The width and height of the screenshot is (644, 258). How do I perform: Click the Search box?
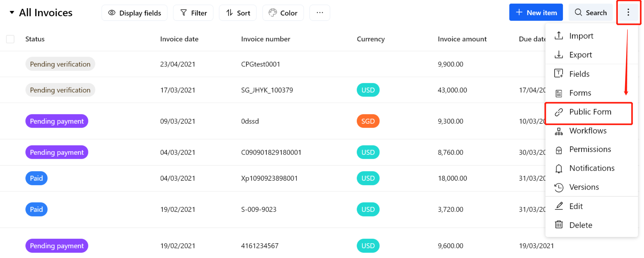(590, 13)
